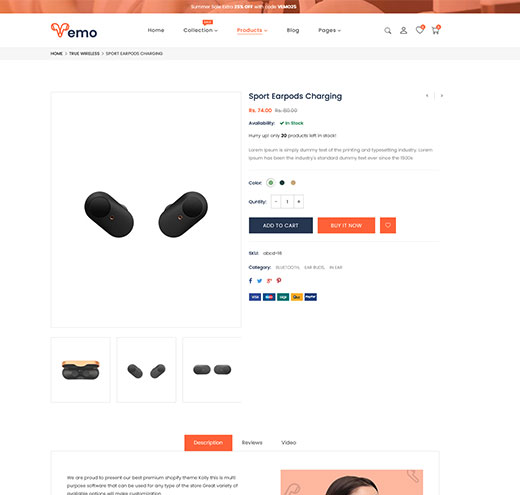Click the ADD TO CART button
520x495 pixels.
pos(281,225)
